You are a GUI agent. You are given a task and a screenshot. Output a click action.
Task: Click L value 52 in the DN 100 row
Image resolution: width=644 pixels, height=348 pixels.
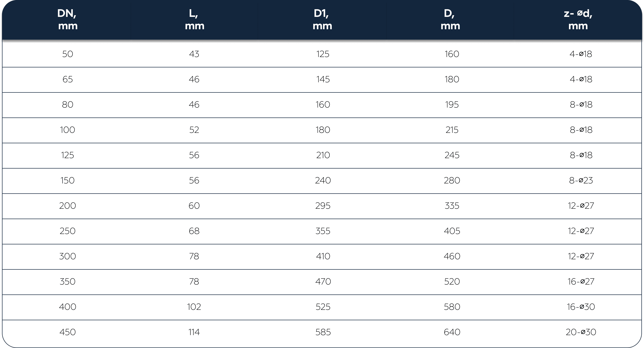point(194,130)
